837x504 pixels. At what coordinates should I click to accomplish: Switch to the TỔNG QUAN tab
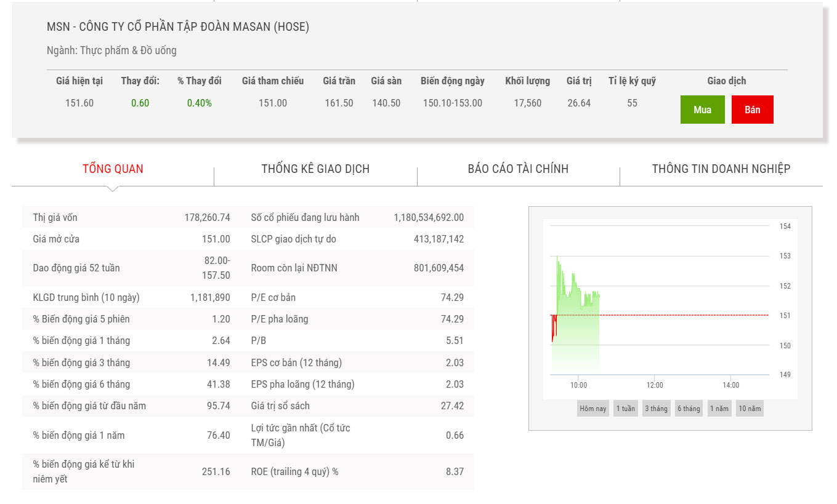click(x=113, y=169)
